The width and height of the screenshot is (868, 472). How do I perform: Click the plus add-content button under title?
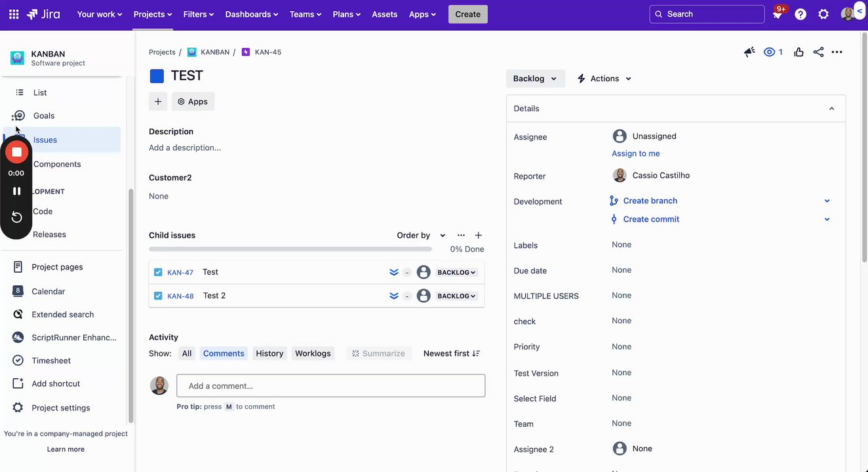(x=158, y=102)
